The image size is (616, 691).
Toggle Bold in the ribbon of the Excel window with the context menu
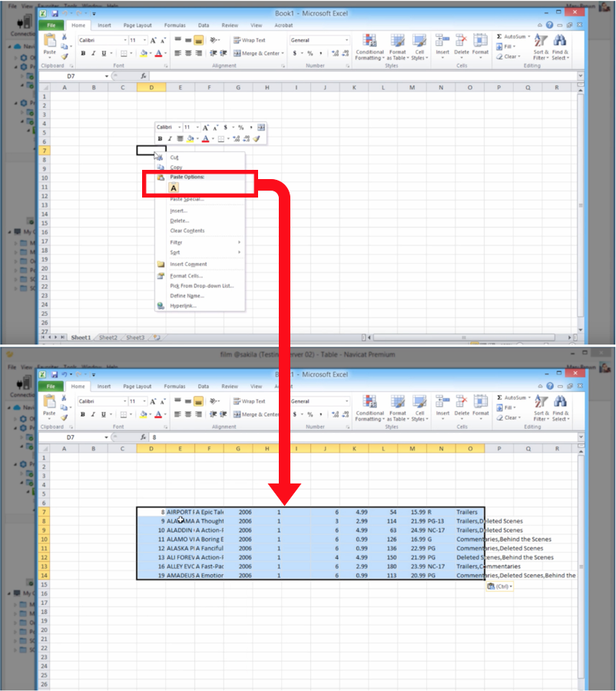(83, 53)
